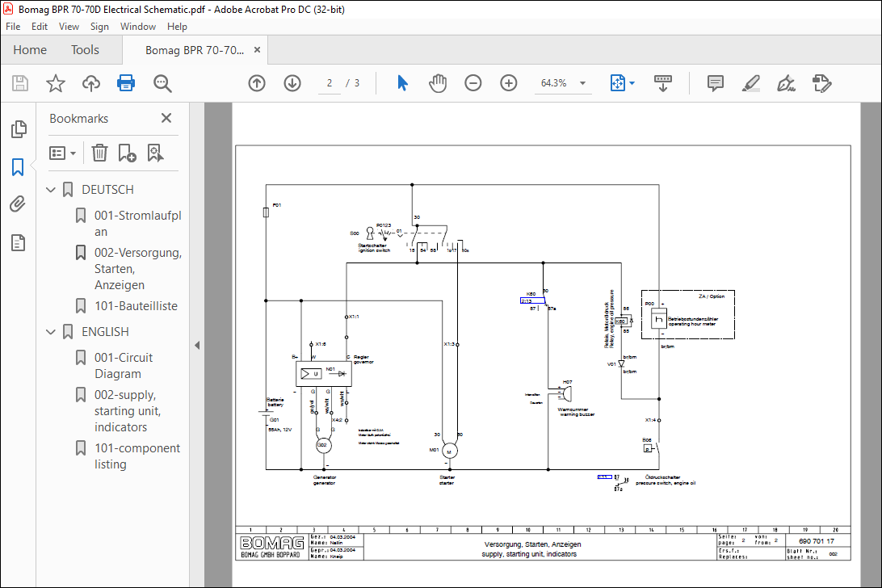
Task: Go to next page arrow
Action: (292, 83)
